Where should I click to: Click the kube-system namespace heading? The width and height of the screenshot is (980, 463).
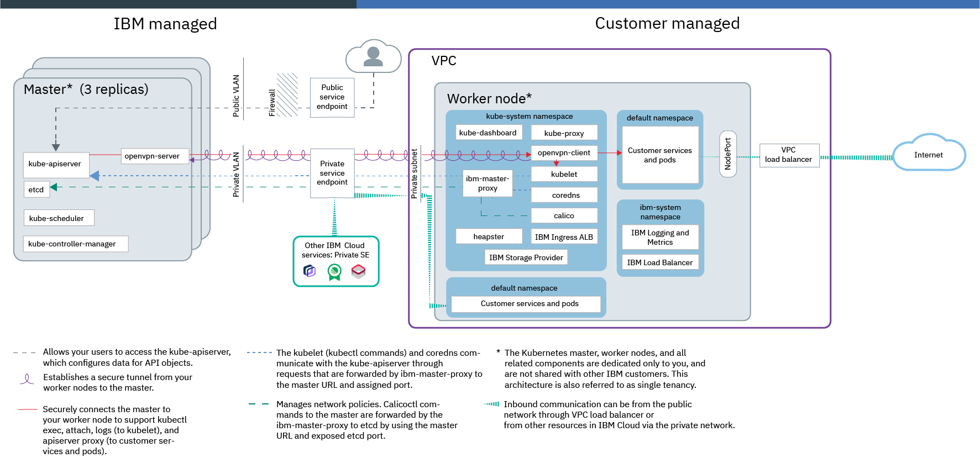(x=530, y=116)
